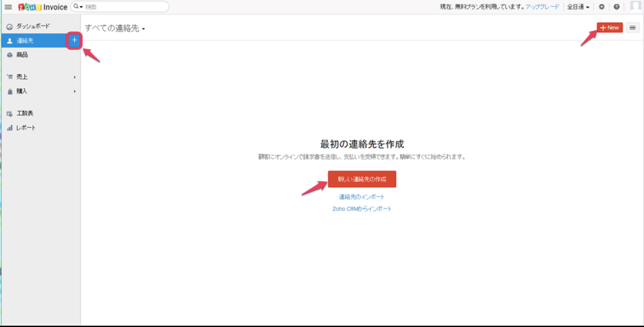Viewport: 644px width, 327px height.
Task: Click the 連絡先のインポート link
Action: click(362, 197)
